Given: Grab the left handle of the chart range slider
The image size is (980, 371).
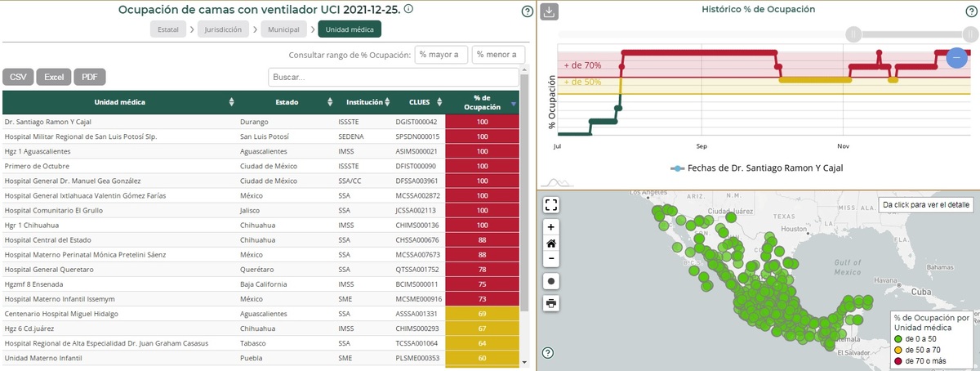Looking at the screenshot, I should point(853,34).
